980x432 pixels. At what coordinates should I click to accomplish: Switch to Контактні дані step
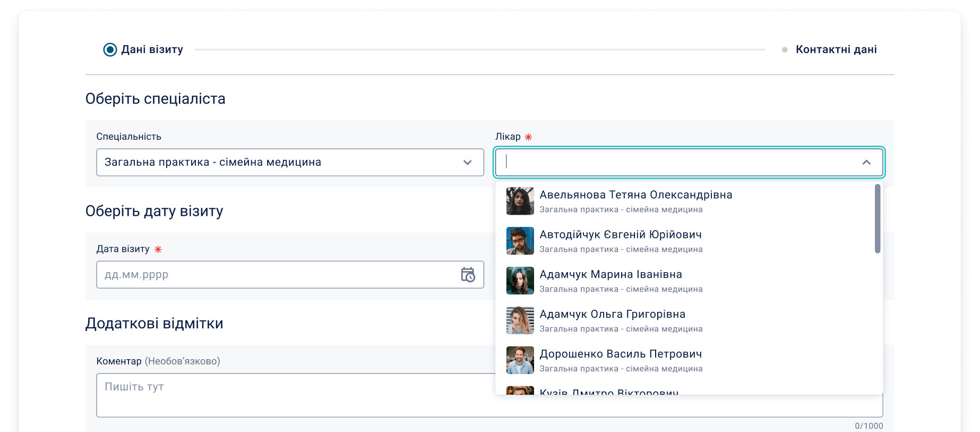pos(836,49)
